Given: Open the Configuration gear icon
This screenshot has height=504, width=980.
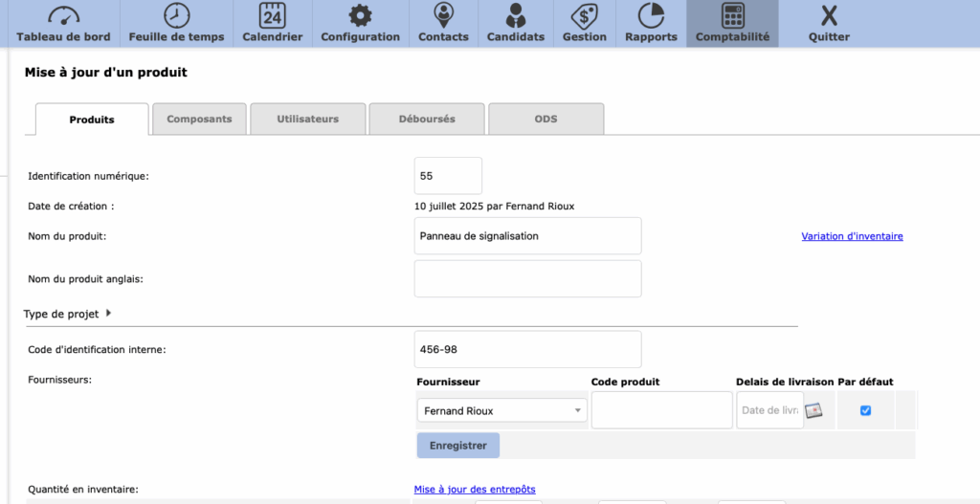Looking at the screenshot, I should tap(360, 16).
